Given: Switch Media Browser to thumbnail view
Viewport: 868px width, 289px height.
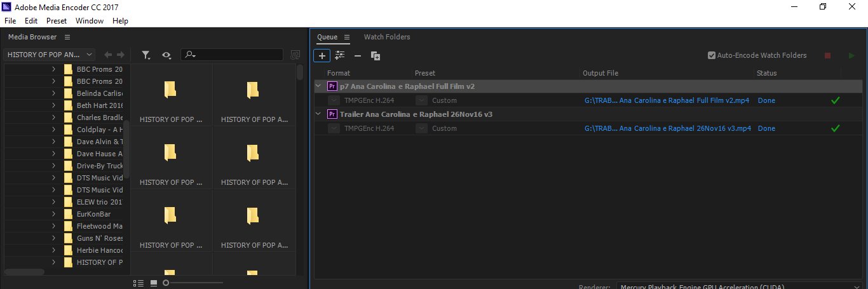Looking at the screenshot, I should tap(154, 283).
